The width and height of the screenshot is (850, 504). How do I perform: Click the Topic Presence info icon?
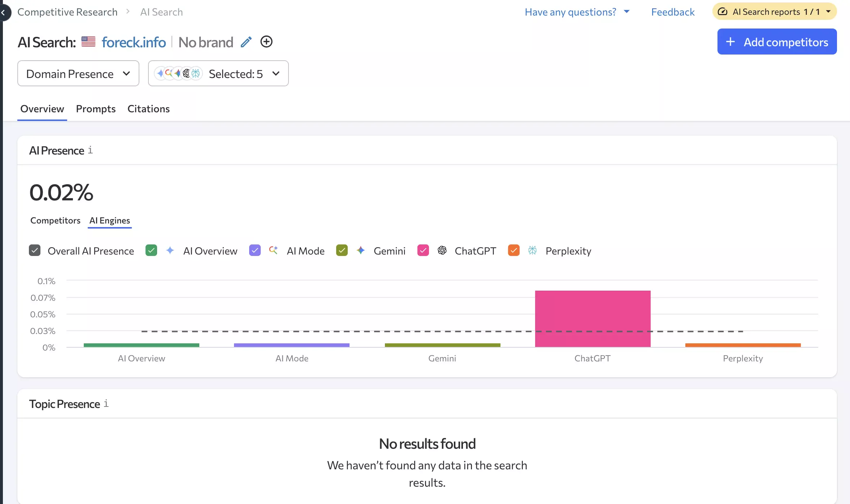click(x=106, y=404)
